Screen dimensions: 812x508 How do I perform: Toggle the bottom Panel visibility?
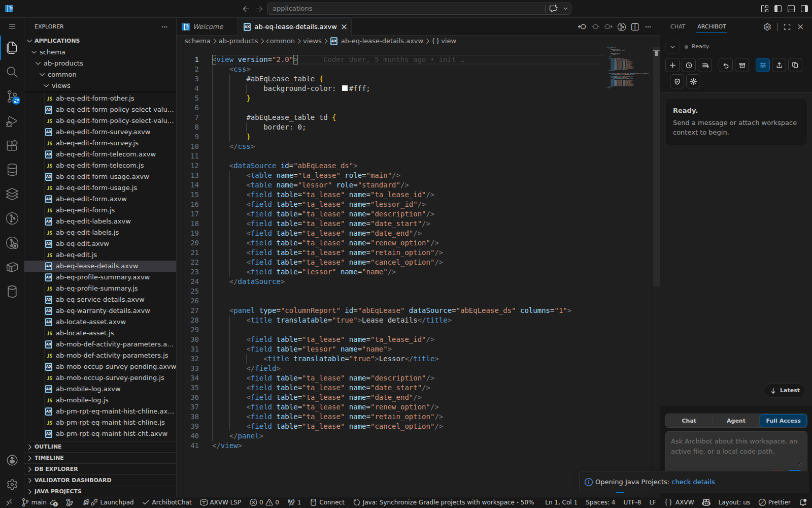click(791, 8)
